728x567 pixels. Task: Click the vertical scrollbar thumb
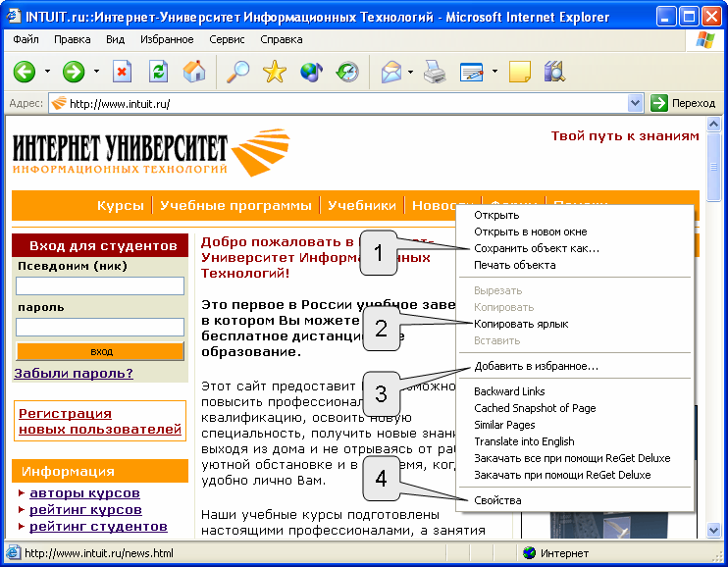click(713, 167)
